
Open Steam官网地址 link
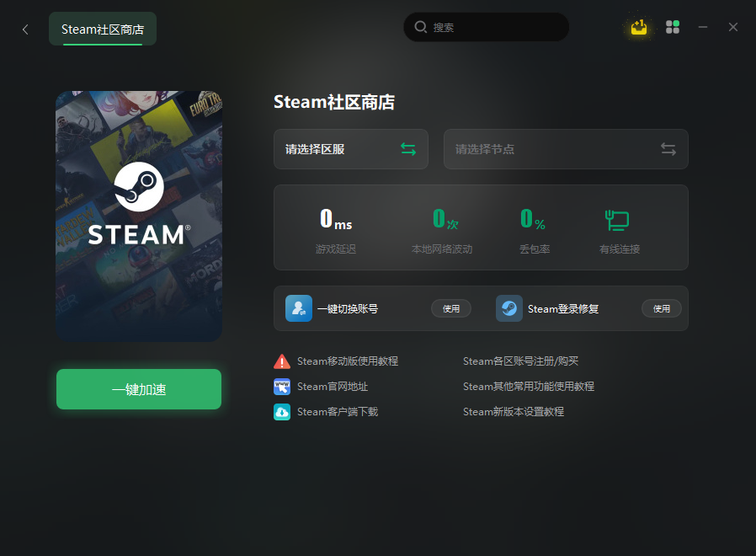pos(333,387)
